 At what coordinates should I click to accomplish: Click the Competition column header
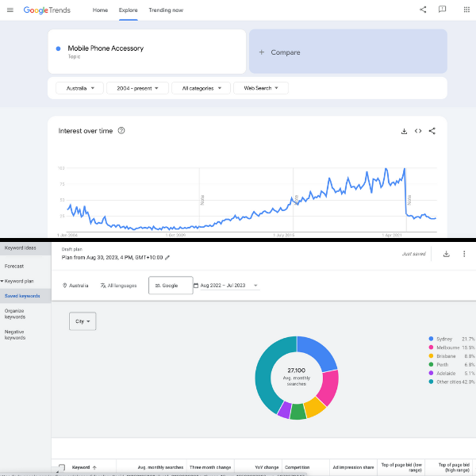pyautogui.click(x=297, y=467)
